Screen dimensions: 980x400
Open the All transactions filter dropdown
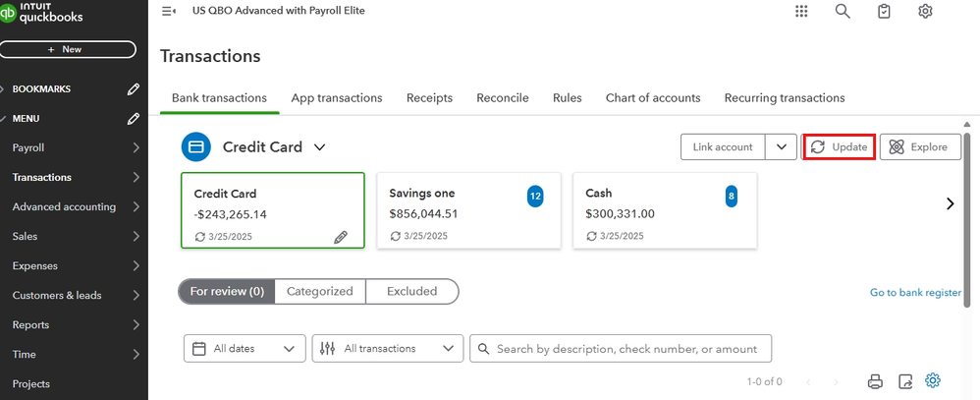point(388,348)
